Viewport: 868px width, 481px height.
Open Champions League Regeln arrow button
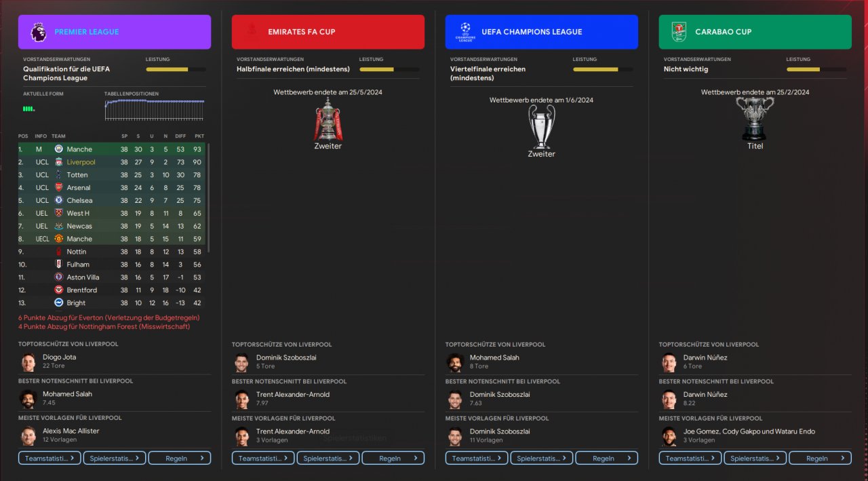[607, 458]
